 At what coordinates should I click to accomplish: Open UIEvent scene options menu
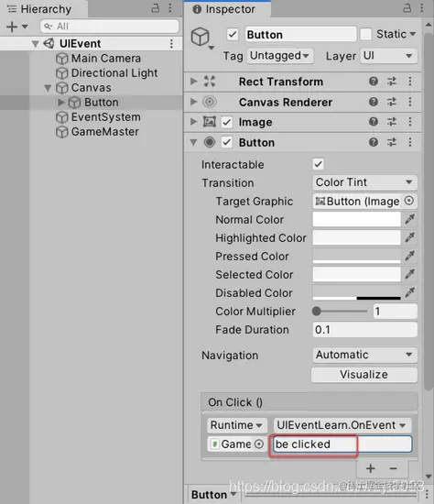tap(171, 43)
